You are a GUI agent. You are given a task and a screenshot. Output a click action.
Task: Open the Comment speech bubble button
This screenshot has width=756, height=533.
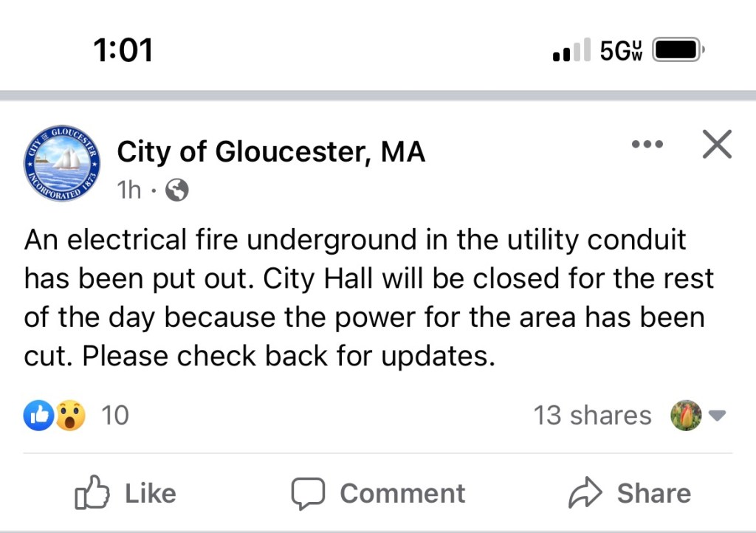point(378,493)
